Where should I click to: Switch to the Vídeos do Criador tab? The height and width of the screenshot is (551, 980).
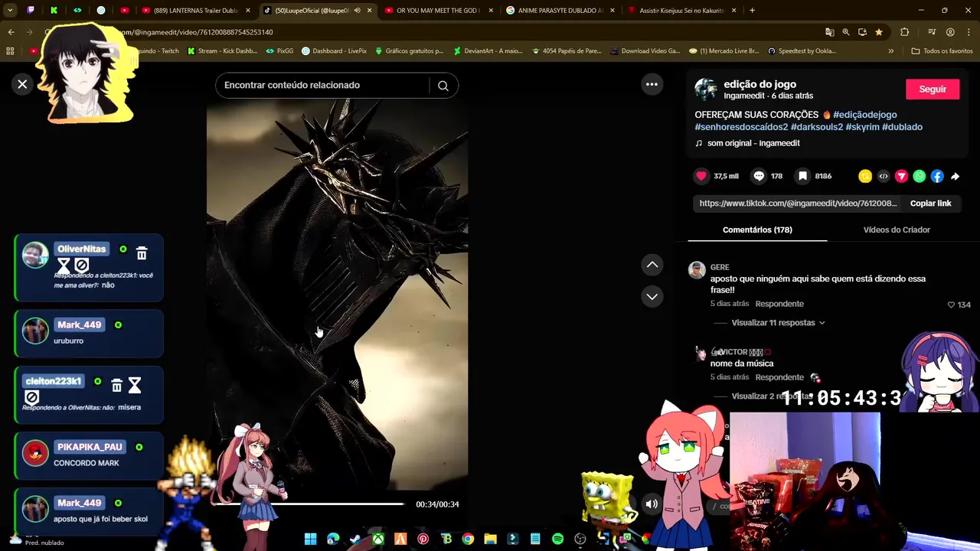897,230
